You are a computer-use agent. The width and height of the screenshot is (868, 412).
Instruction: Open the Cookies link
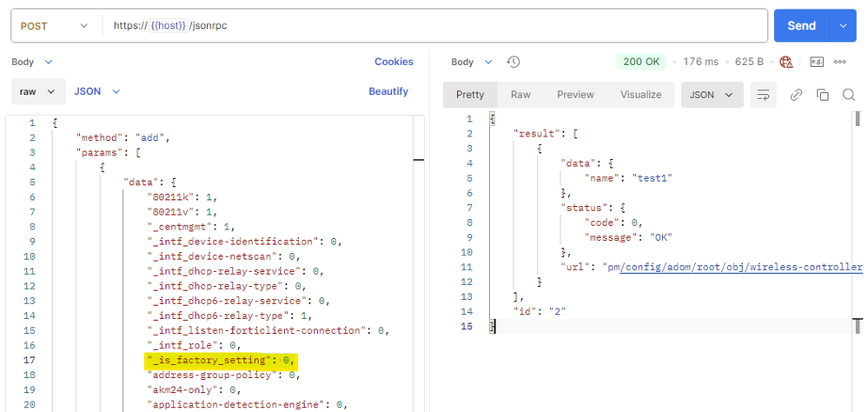tap(394, 62)
